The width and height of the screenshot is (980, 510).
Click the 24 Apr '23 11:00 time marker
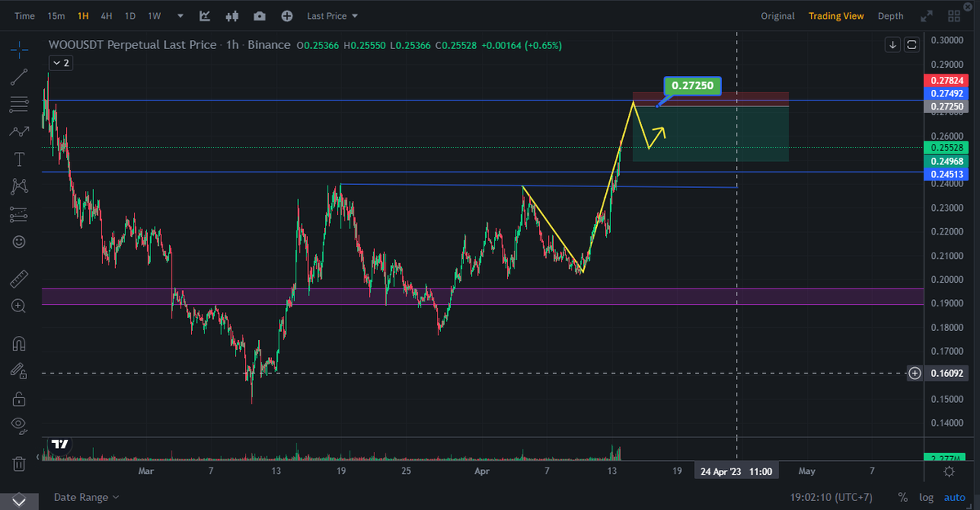point(737,472)
